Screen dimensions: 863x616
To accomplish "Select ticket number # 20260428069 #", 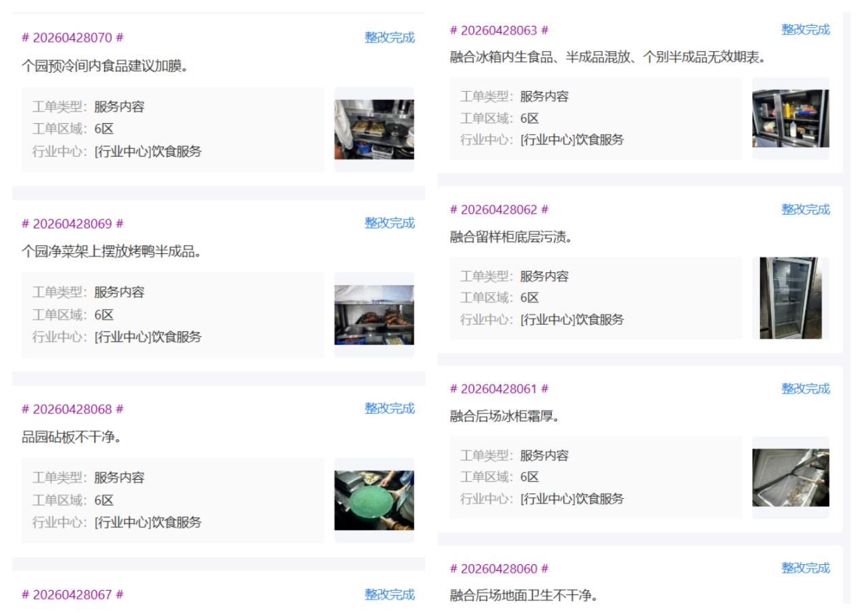I will 73,223.
